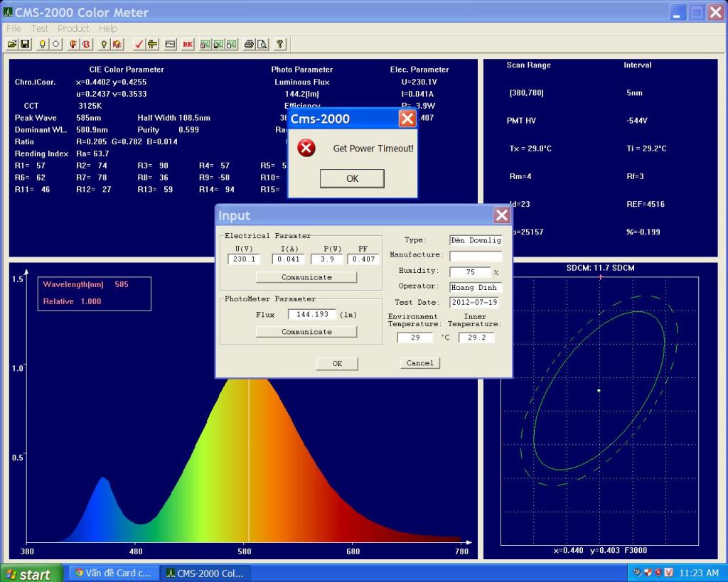Click the red X security alert tray icon
The image size is (728, 582).
click(658, 572)
